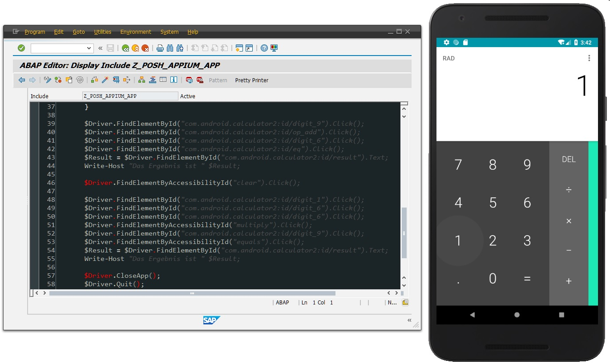Screen dimensions: 610x364
Task: Expand the SAP status bar chevron
Action: [x=409, y=320]
